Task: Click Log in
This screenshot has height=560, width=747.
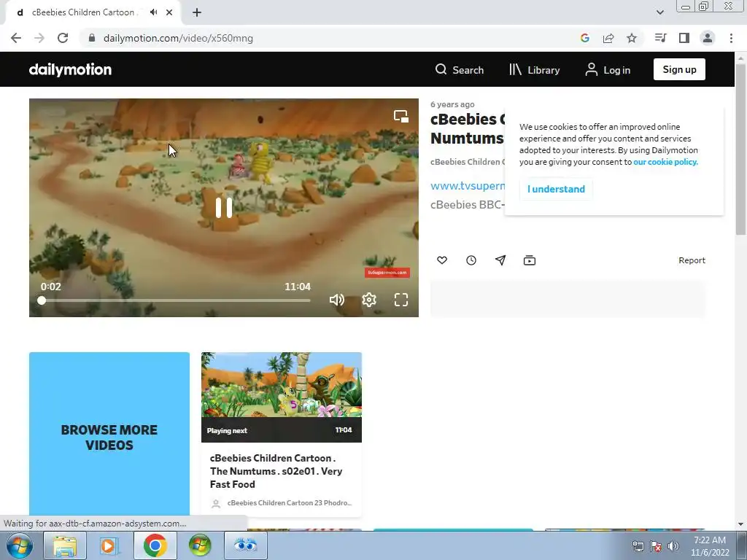Action: tap(608, 69)
